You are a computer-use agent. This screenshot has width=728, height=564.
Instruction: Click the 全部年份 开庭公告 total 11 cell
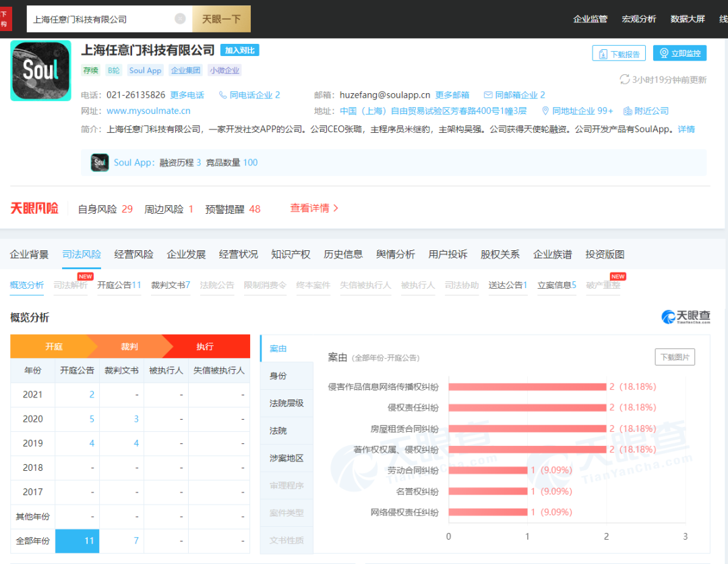[77, 541]
